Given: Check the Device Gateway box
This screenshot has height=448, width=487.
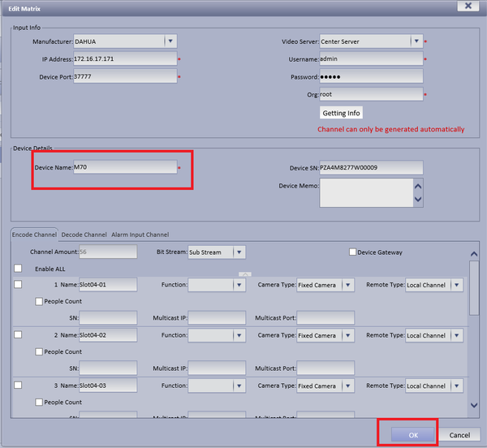Looking at the screenshot, I should 352,252.
